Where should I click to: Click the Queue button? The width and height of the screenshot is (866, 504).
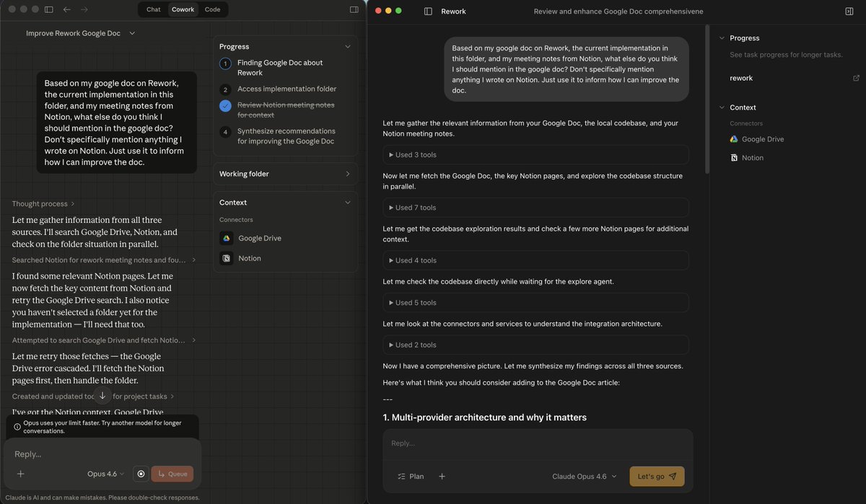click(172, 474)
